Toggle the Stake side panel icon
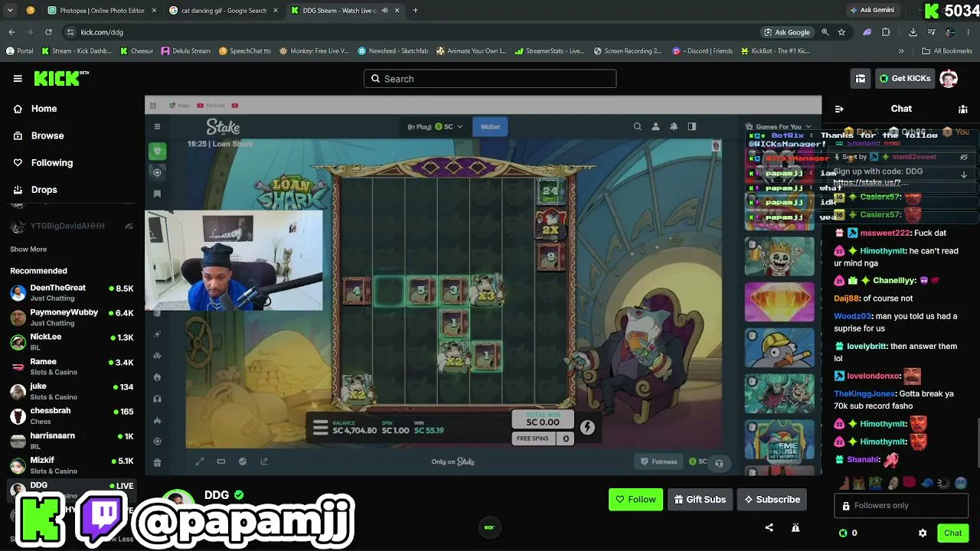Screen dimensions: 980x551 [x=692, y=126]
